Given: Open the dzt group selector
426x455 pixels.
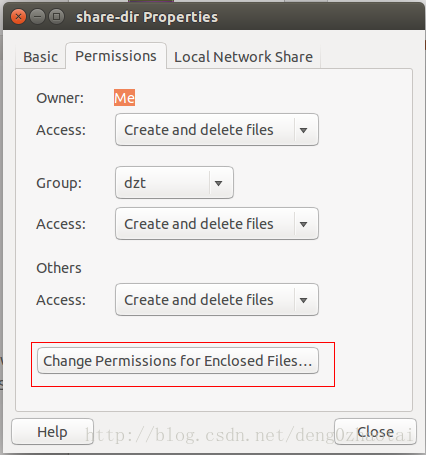Looking at the screenshot, I should pyautogui.click(x=174, y=183).
